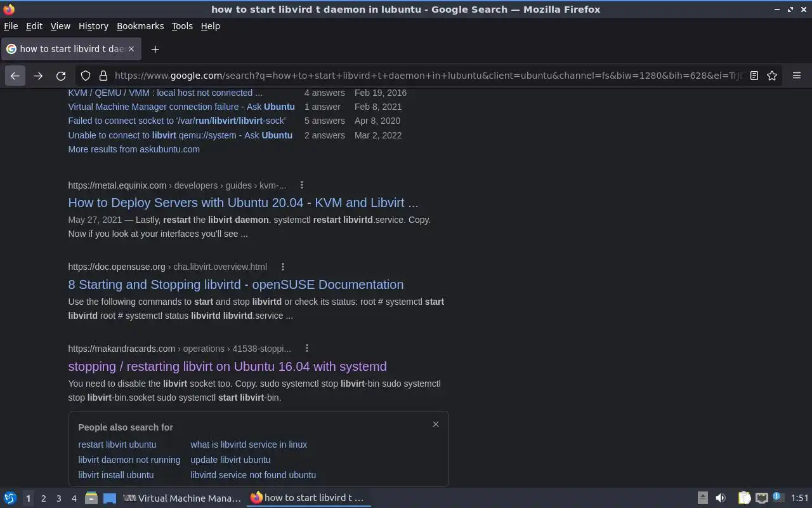The width and height of the screenshot is (812, 508).
Task: Select Firefox window in taskbar
Action: [x=308, y=498]
